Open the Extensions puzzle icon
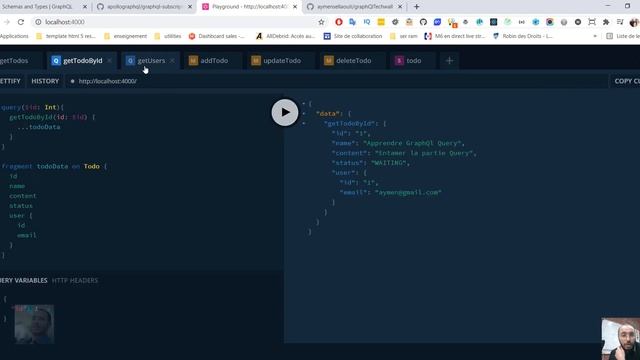The height and width of the screenshot is (360, 640). [606, 22]
